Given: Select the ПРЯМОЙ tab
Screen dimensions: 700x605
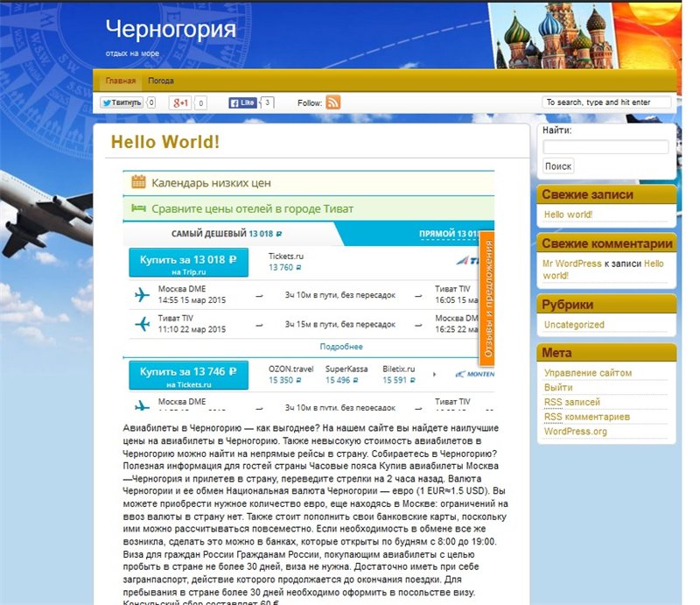Looking at the screenshot, I should click(x=448, y=234).
